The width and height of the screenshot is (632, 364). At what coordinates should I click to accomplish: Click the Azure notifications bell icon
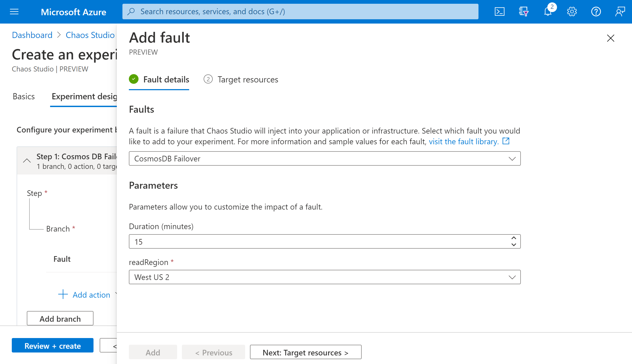[x=548, y=11]
